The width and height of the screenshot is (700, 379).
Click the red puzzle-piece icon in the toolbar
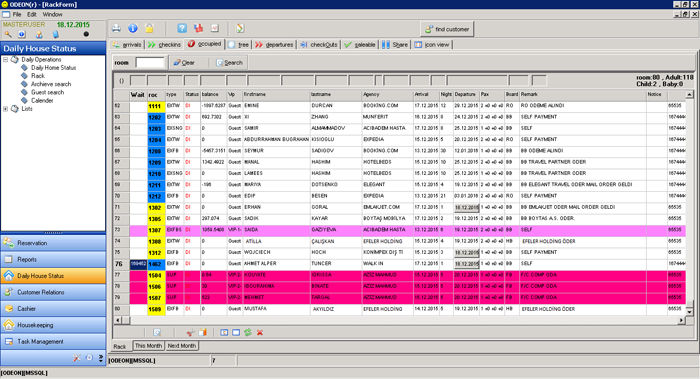tap(198, 29)
